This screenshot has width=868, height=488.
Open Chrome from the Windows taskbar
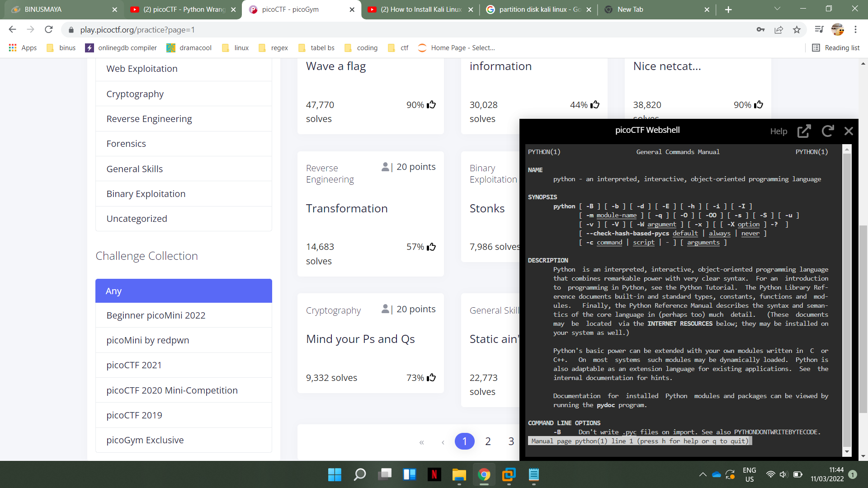coord(484,474)
